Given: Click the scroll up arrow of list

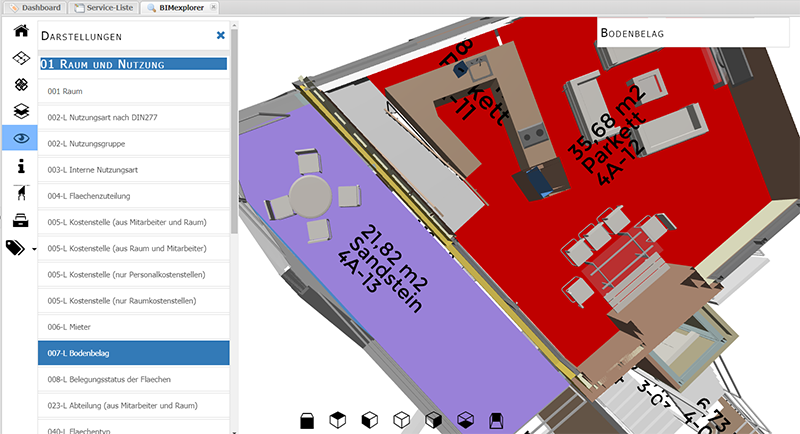Looking at the screenshot, I should click(x=234, y=25).
